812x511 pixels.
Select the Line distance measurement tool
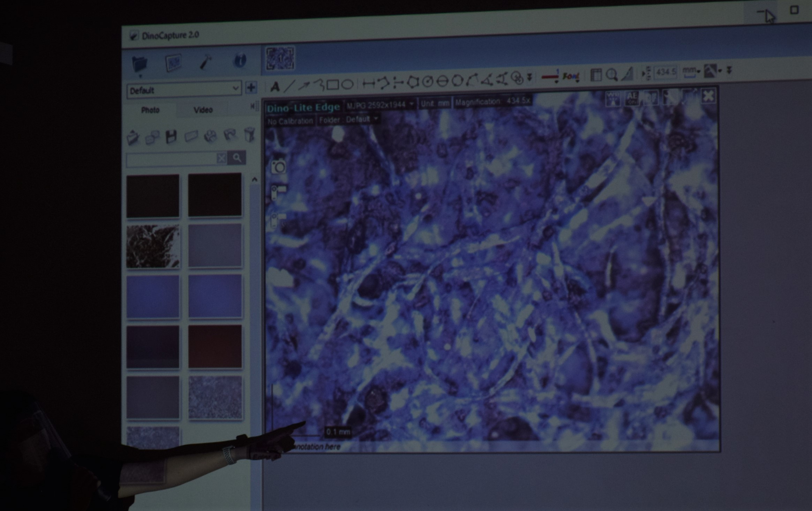click(x=368, y=83)
